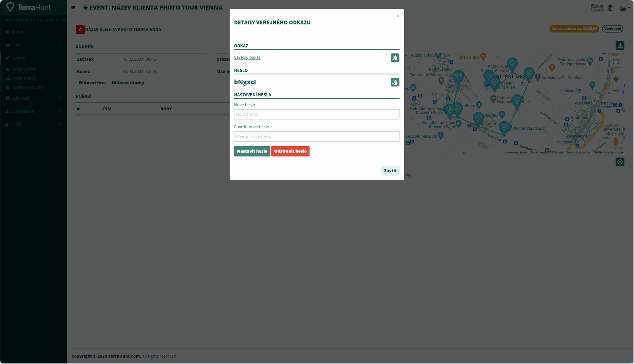Zoom out on the map

(616, 91)
